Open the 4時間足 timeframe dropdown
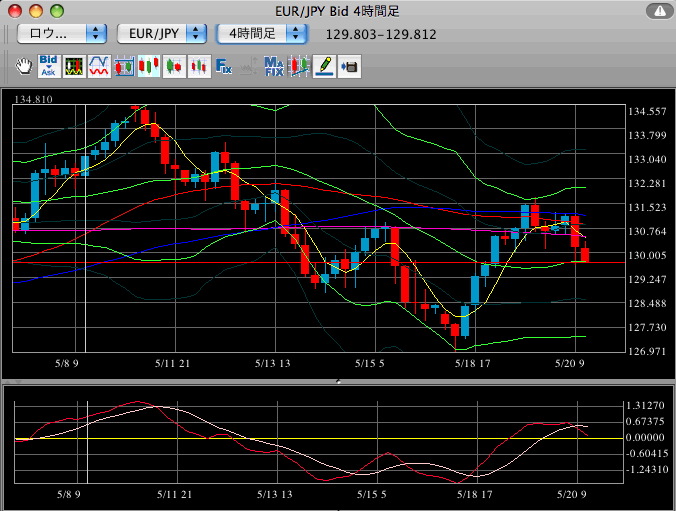The width and height of the screenshot is (676, 511). click(262, 34)
